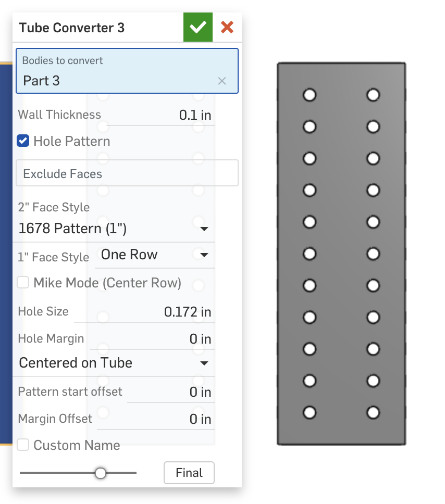Image resolution: width=445 pixels, height=504 pixels.
Task: Focus the Bodies to convert selection box
Action: (127, 71)
